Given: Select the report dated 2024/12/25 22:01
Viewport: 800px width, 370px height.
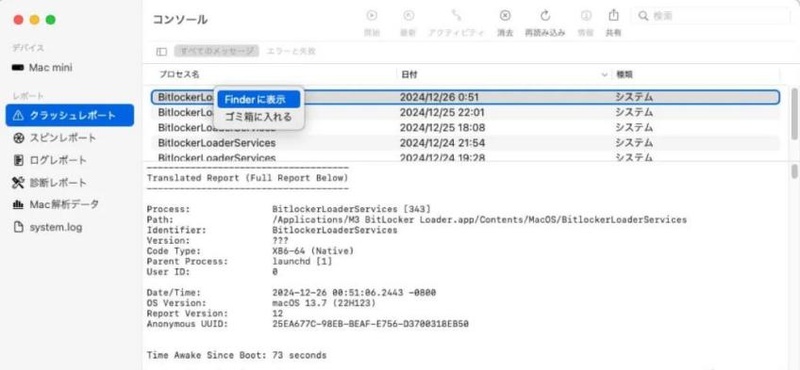Looking at the screenshot, I should [465, 112].
